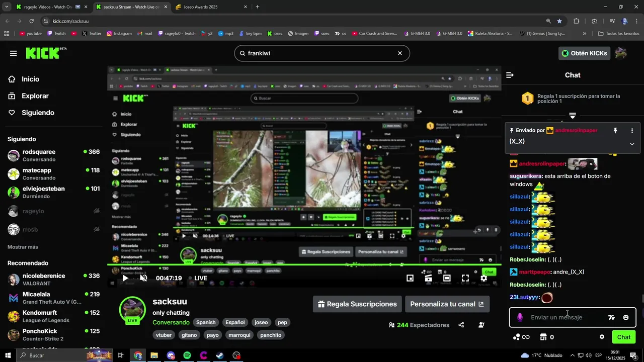This screenshot has height=362, width=644.
Task: Click the sacksuu live avatar
Action: tap(132, 309)
